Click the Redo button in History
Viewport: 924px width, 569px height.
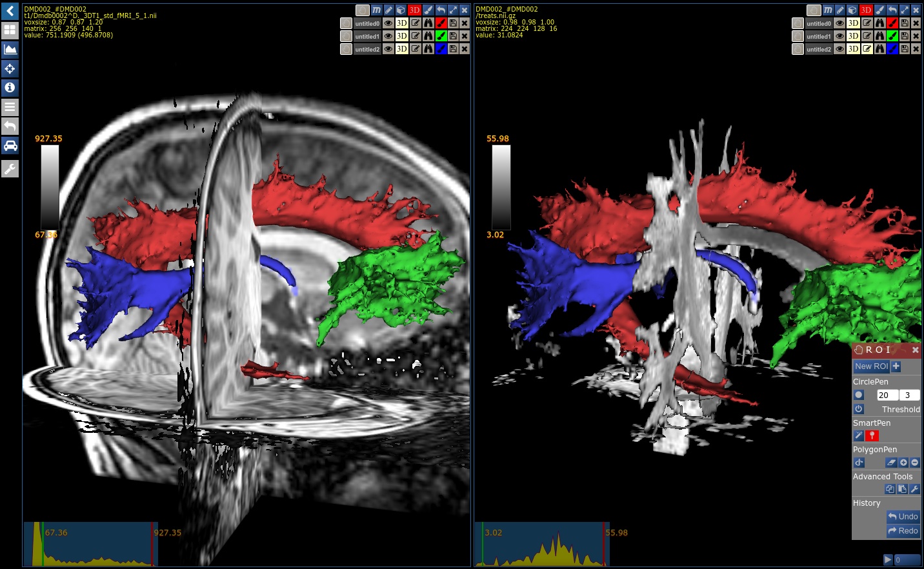pos(903,531)
